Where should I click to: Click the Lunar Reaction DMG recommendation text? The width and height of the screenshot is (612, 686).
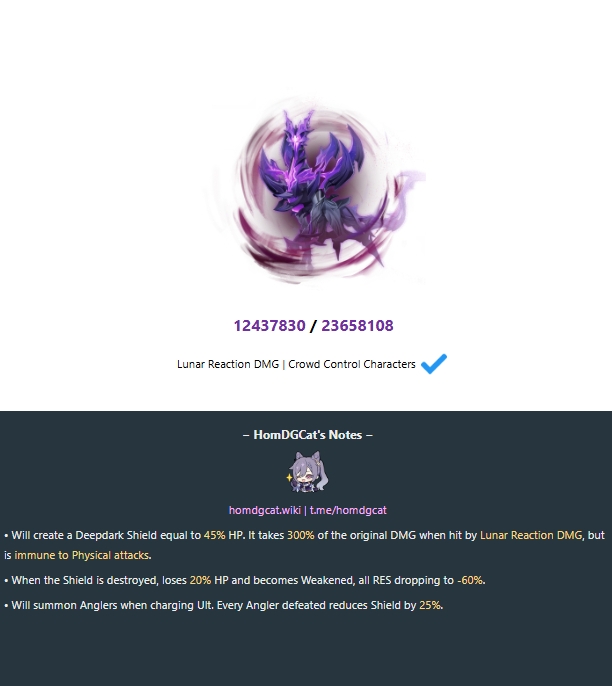(228, 364)
